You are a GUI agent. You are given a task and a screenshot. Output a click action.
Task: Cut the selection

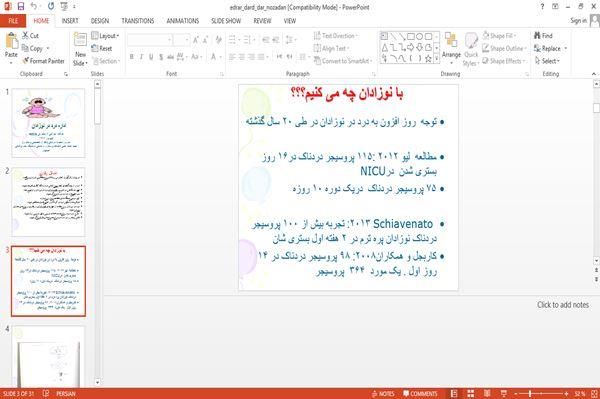[30, 36]
